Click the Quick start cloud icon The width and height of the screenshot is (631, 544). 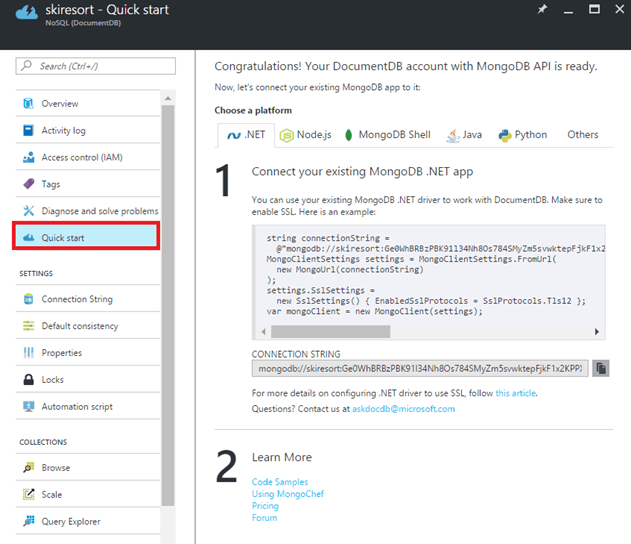coord(28,237)
